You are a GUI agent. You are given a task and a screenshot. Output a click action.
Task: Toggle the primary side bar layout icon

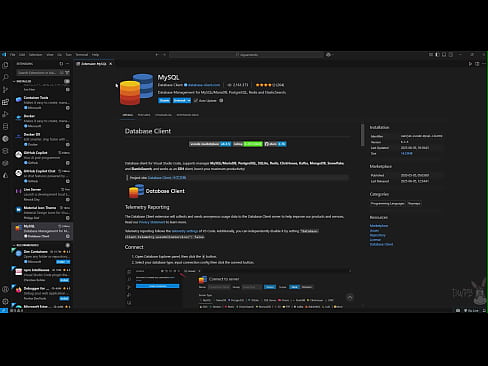pos(437,55)
